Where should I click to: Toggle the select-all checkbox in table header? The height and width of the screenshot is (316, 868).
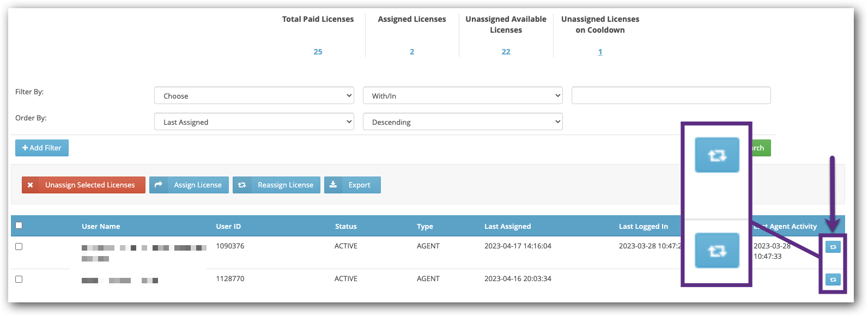[x=19, y=226]
